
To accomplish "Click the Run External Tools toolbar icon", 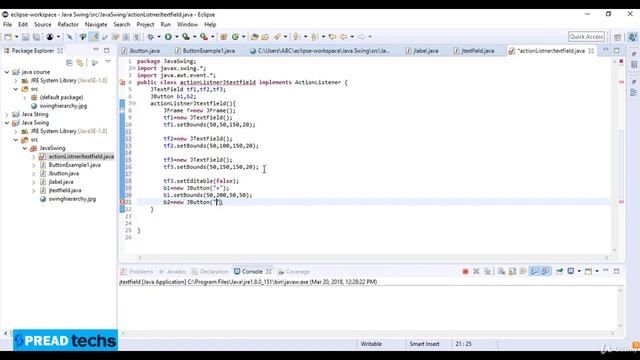I will [204, 37].
